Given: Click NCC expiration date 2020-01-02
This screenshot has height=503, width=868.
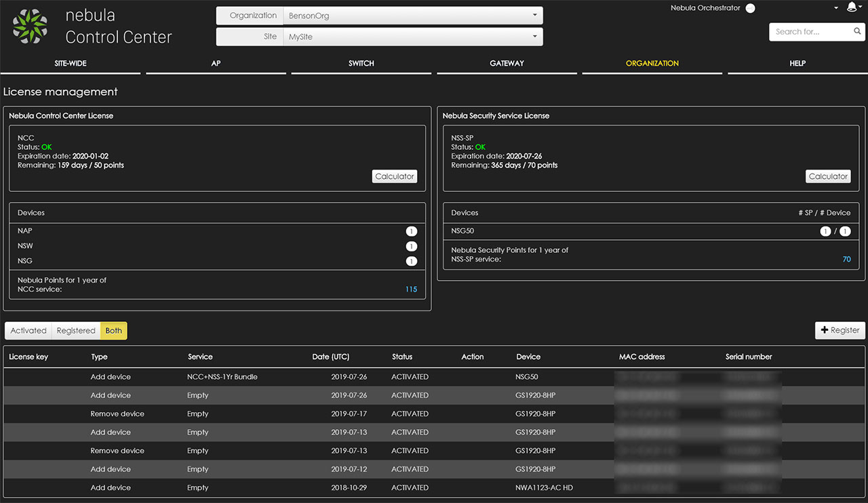Looking at the screenshot, I should (90, 156).
